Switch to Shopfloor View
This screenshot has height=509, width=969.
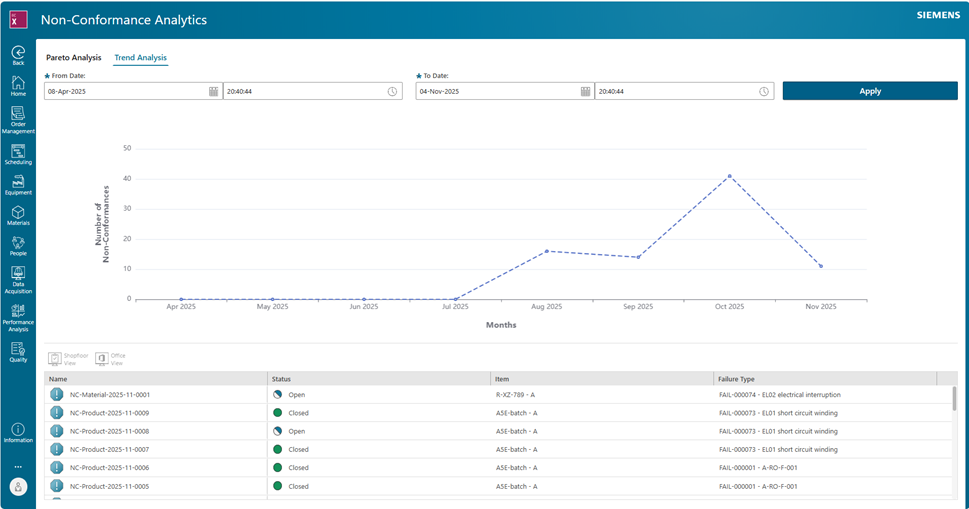(56, 358)
